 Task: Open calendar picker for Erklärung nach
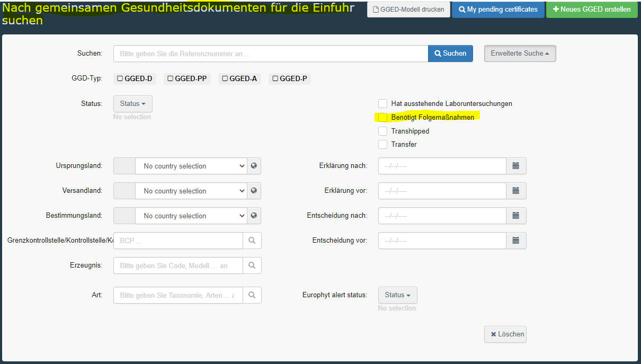click(x=516, y=166)
